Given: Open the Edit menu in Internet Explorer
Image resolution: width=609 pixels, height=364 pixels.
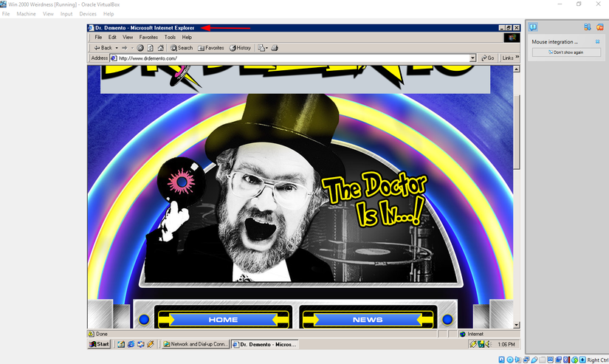Looking at the screenshot, I should (x=112, y=38).
